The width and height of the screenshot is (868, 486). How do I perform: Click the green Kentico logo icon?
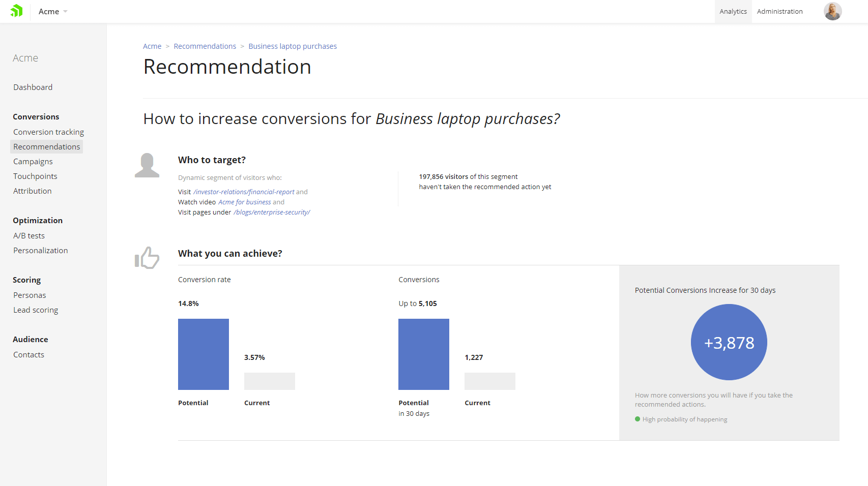(17, 11)
